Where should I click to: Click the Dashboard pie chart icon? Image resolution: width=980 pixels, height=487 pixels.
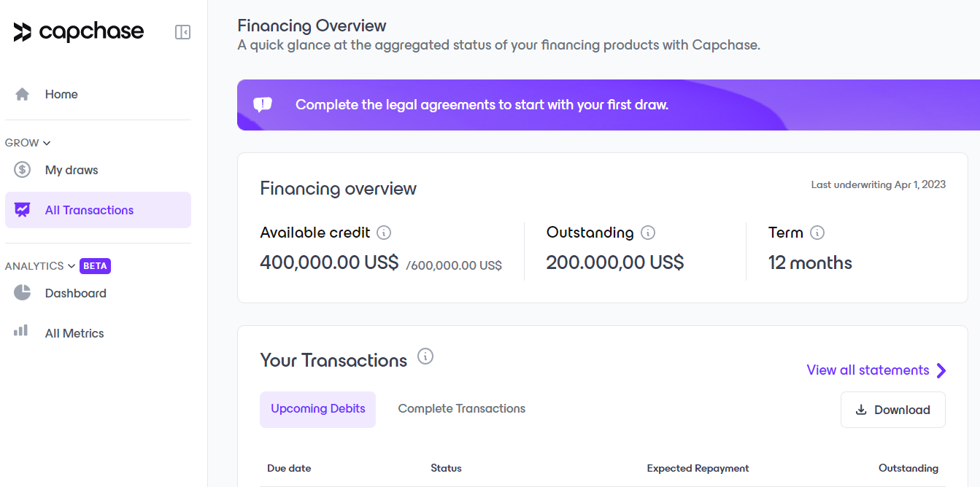(23, 293)
